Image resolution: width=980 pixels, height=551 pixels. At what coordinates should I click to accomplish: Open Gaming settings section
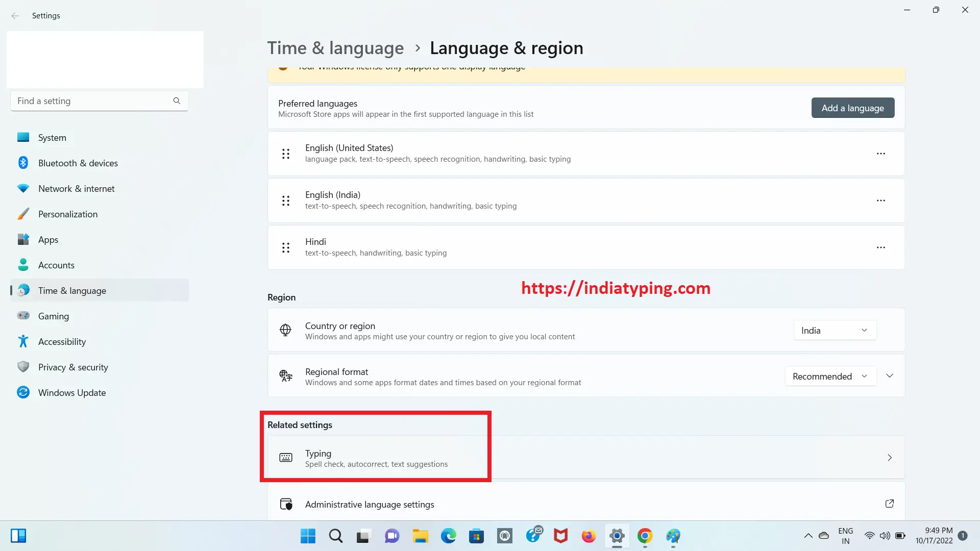coord(53,315)
